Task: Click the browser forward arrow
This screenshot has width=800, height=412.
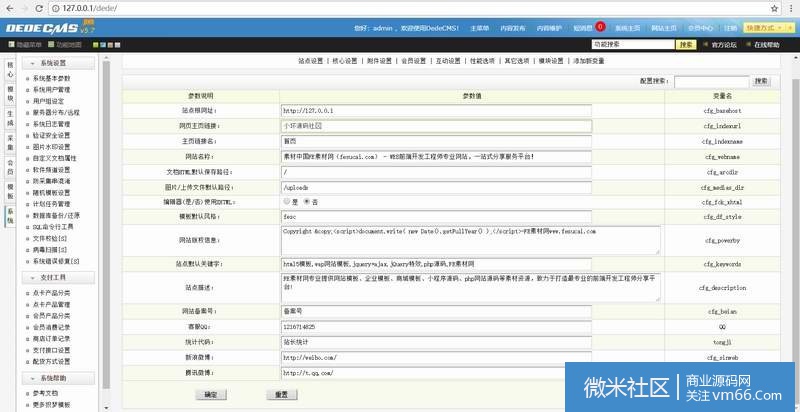Action: [x=24, y=9]
